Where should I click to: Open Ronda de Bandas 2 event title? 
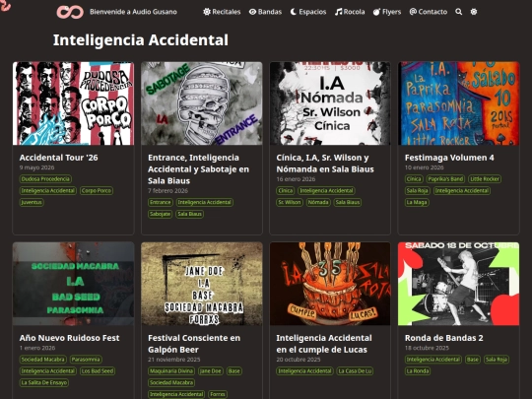click(444, 338)
